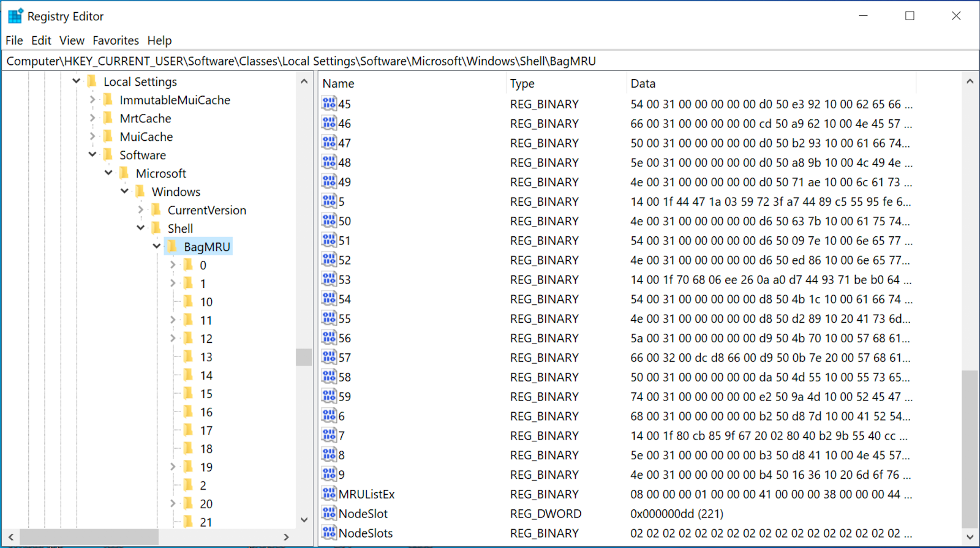This screenshot has width=980, height=548.
Task: Sort values by the Type column header
Action: tap(522, 83)
